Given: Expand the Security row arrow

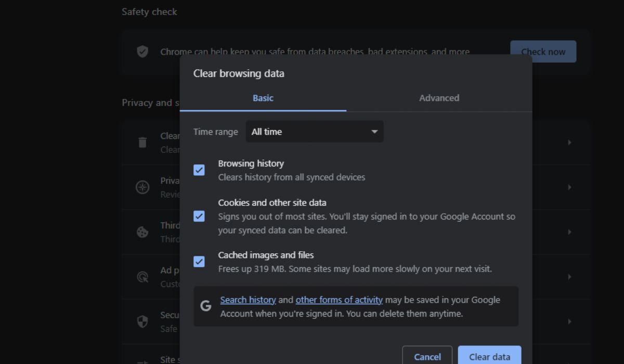Looking at the screenshot, I should point(569,321).
